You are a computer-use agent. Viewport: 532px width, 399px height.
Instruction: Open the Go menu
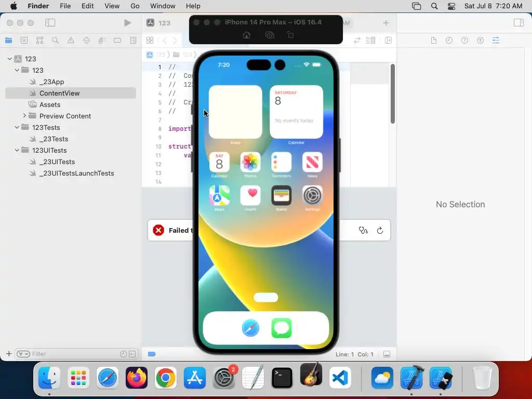pyautogui.click(x=135, y=6)
